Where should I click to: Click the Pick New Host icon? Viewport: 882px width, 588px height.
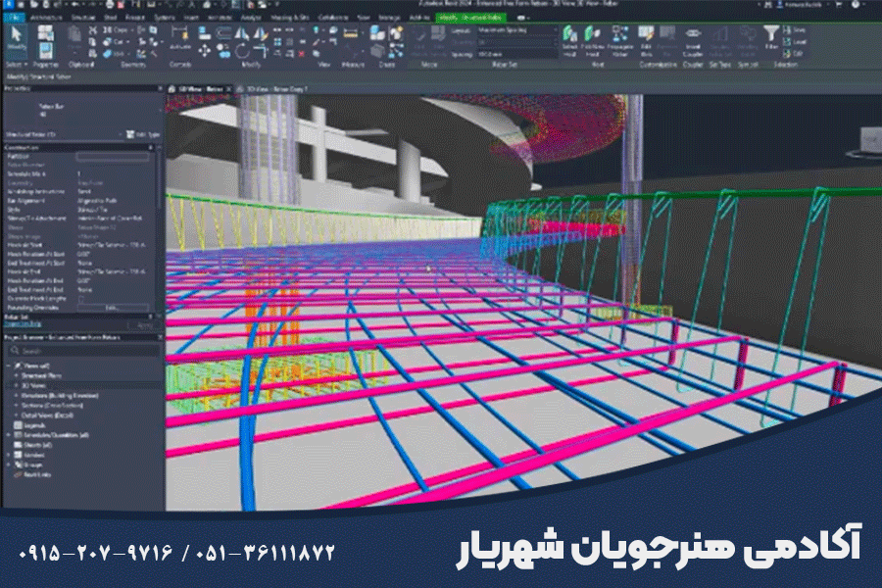(x=593, y=40)
